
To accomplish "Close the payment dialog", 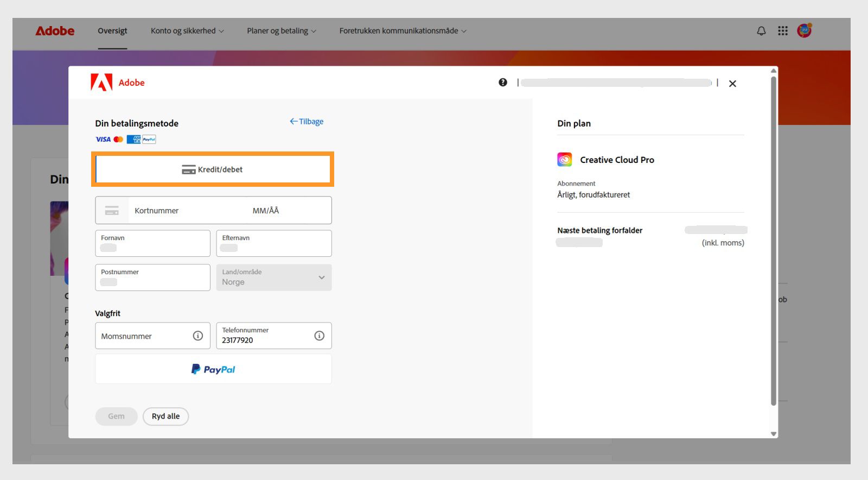I will click(x=732, y=84).
